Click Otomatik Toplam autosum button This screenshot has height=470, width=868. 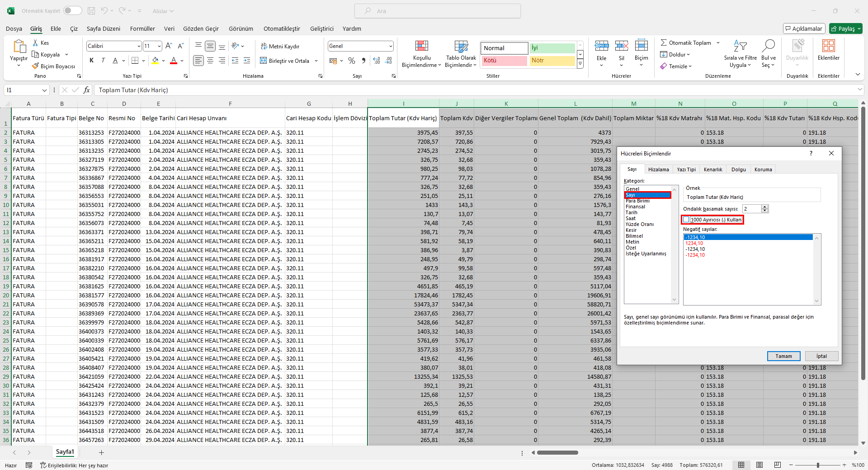point(685,43)
